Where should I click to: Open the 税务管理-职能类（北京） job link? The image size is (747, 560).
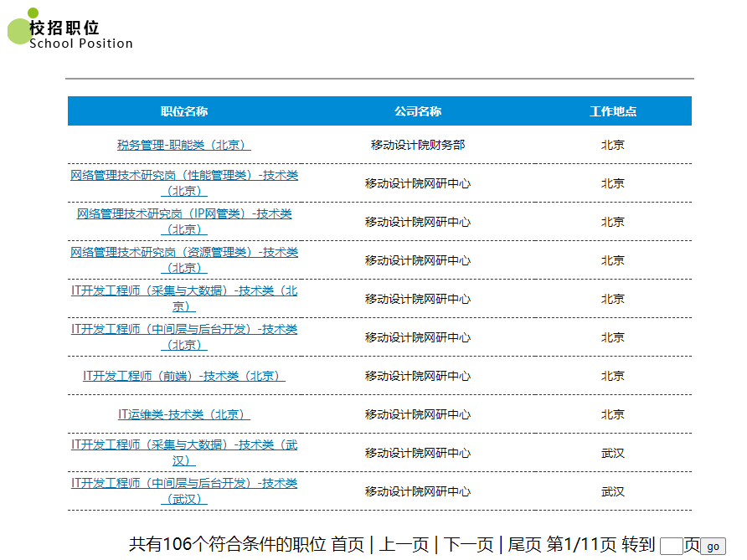click(x=184, y=145)
